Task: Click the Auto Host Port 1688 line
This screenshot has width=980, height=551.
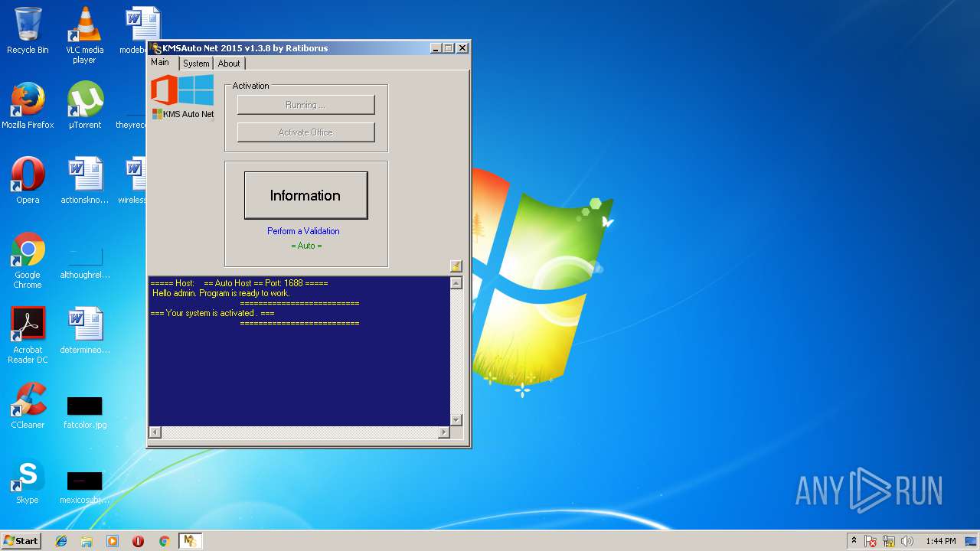Action: pyautogui.click(x=239, y=283)
